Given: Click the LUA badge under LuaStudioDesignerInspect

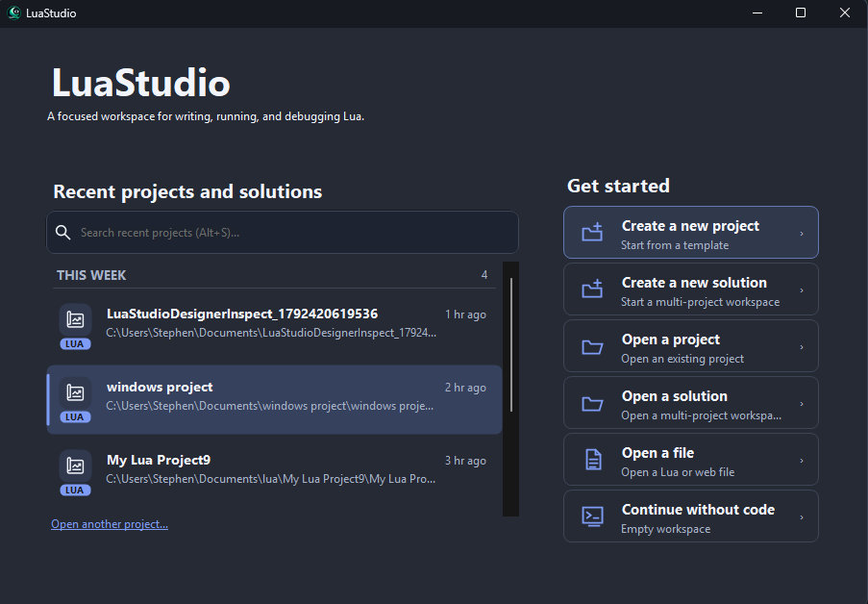Looking at the screenshot, I should point(75,344).
